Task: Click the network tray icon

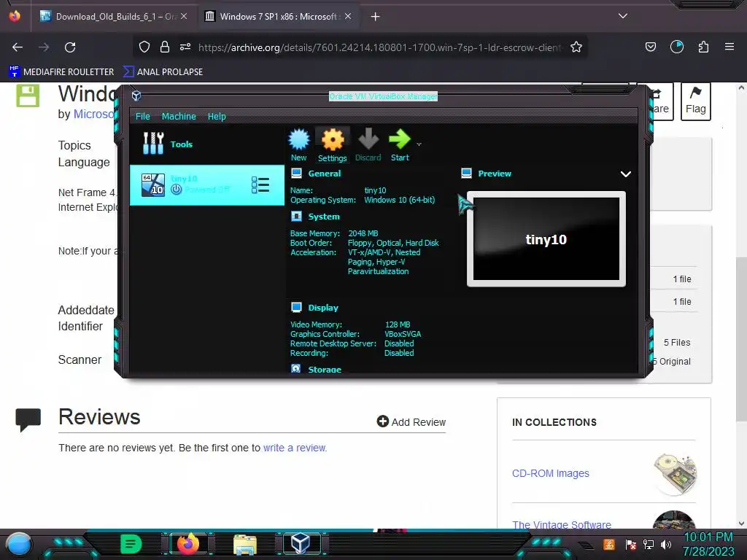Action: 649,544
